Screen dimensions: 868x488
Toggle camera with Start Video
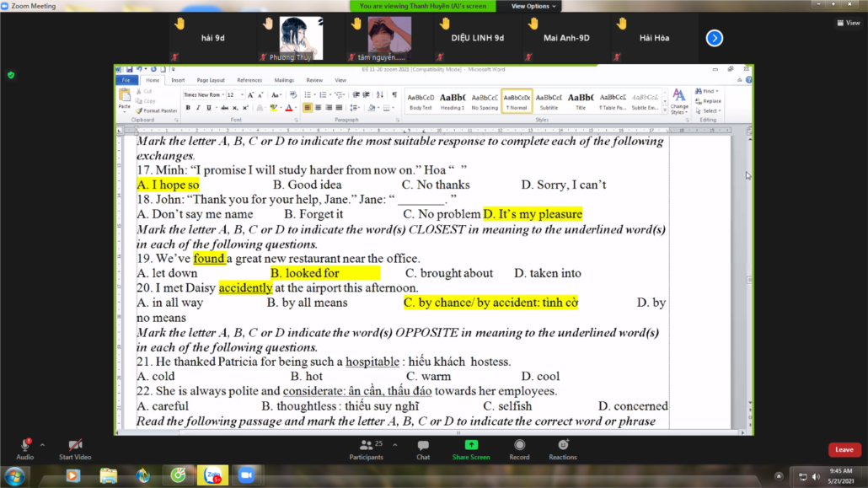tap(75, 448)
